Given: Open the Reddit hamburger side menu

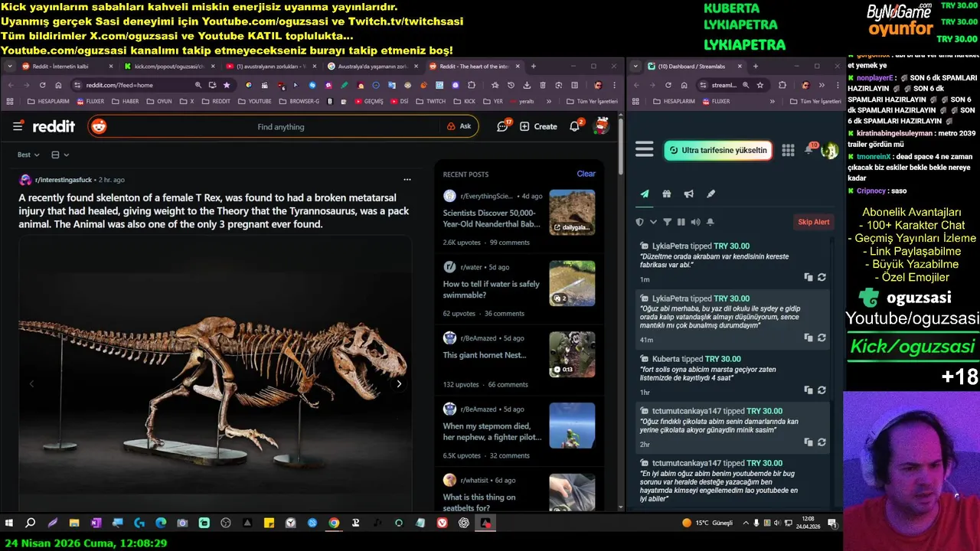Looking at the screenshot, I should point(18,126).
